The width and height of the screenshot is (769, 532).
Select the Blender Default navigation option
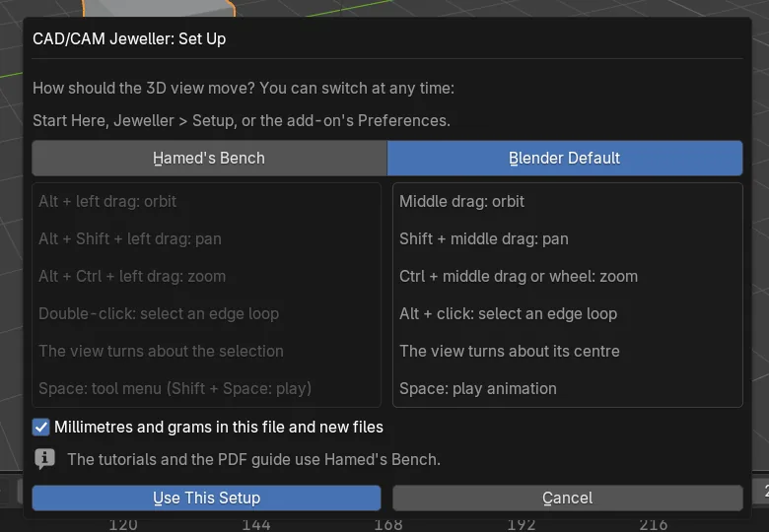tap(565, 159)
